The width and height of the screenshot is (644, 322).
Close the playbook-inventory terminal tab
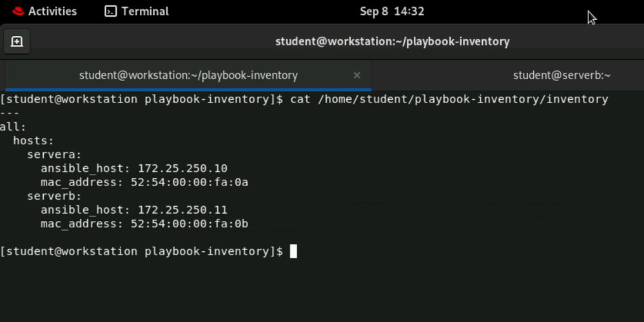(356, 75)
